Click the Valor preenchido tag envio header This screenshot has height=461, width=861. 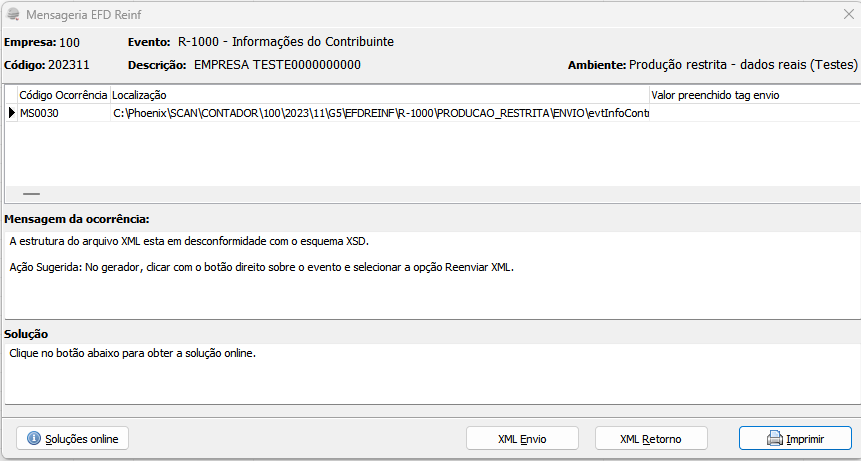coord(755,95)
